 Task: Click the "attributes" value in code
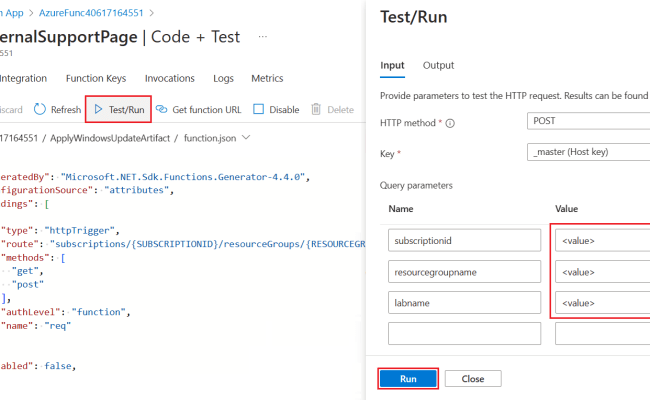tap(136, 190)
